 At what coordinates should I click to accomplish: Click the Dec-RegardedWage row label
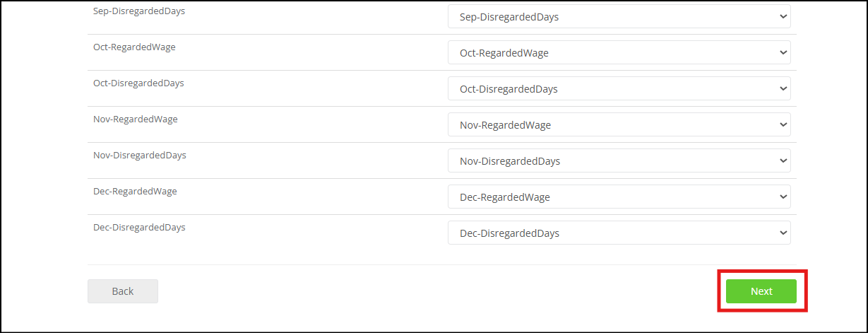(135, 192)
